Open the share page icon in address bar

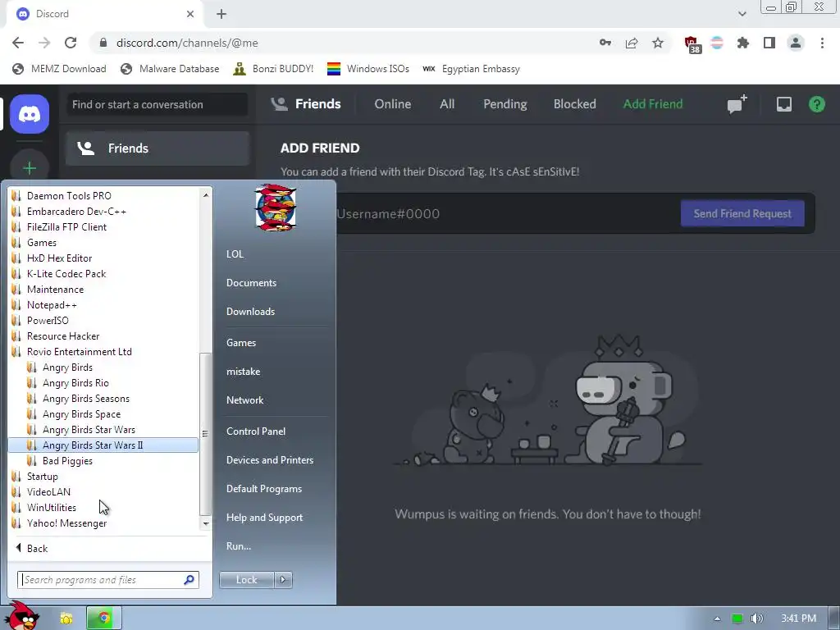point(632,43)
